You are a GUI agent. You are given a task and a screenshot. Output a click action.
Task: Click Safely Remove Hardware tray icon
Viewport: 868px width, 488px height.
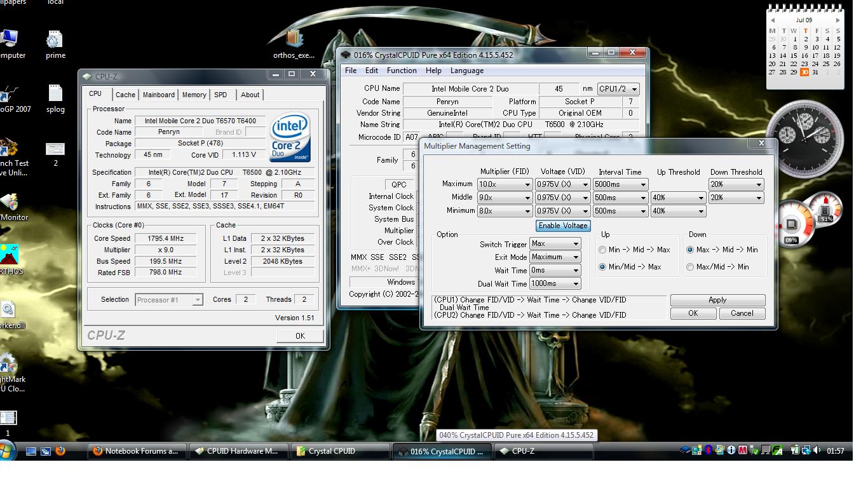coord(754,451)
